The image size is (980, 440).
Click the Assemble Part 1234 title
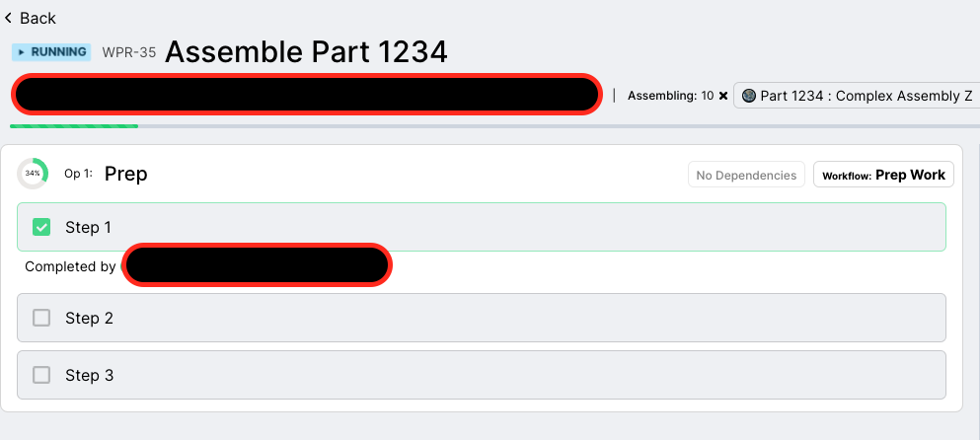click(x=306, y=51)
